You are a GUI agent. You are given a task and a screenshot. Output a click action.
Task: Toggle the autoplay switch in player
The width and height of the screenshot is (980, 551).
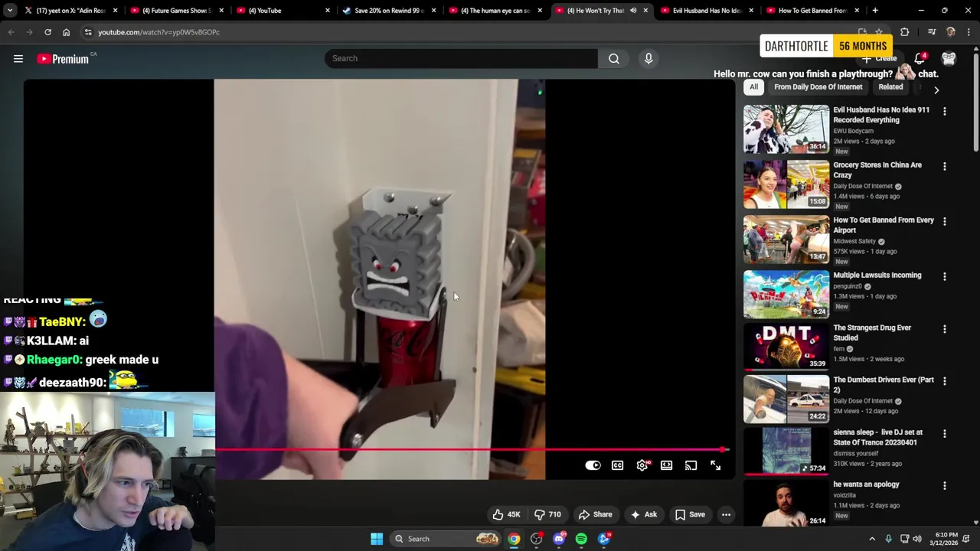[593, 465]
